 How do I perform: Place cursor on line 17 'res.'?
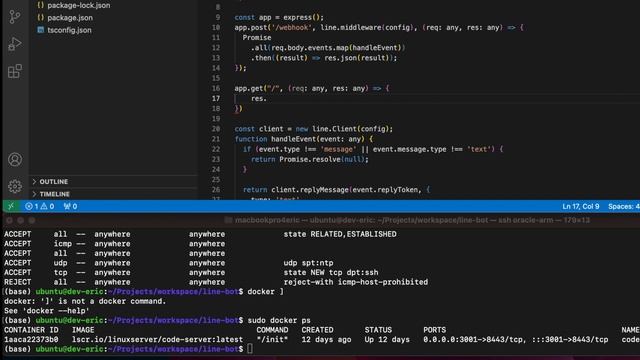259,98
